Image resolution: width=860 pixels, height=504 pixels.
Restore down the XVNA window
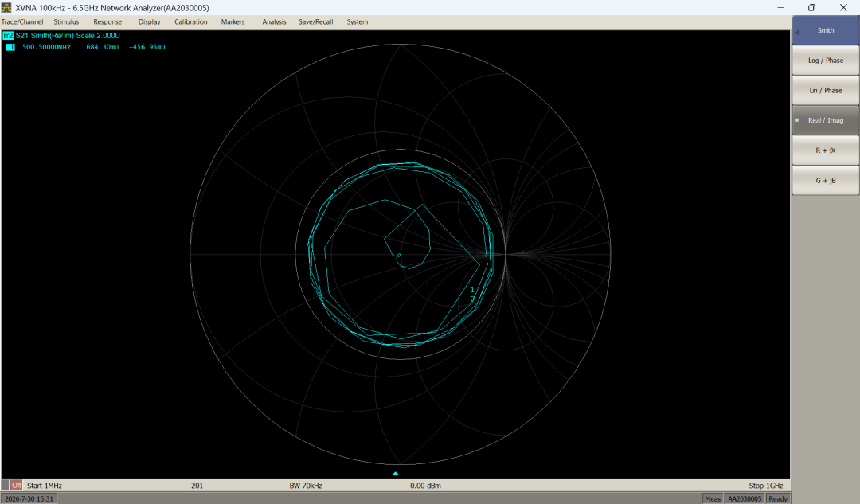[811, 8]
